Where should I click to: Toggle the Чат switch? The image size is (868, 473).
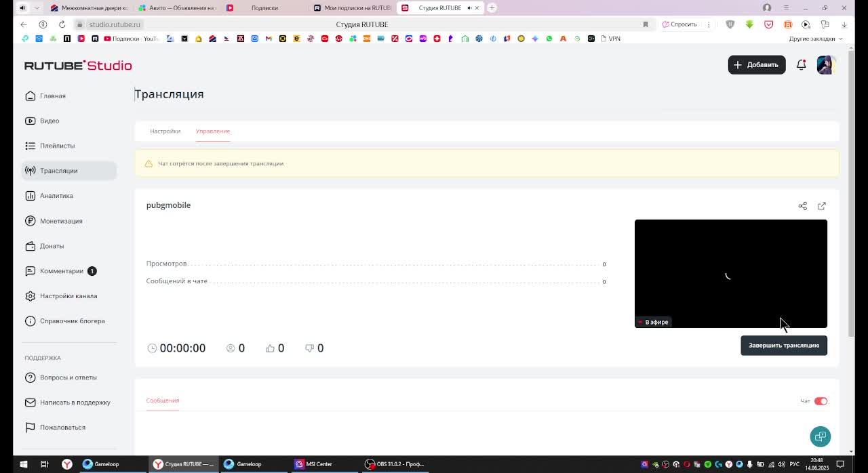click(x=821, y=401)
